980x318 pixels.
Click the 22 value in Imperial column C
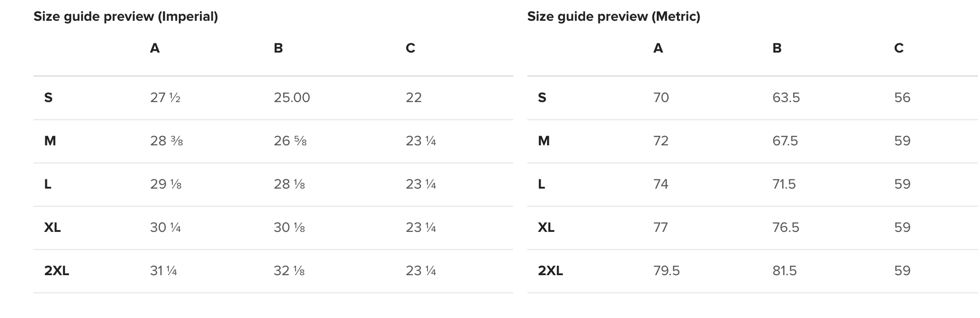(x=413, y=98)
